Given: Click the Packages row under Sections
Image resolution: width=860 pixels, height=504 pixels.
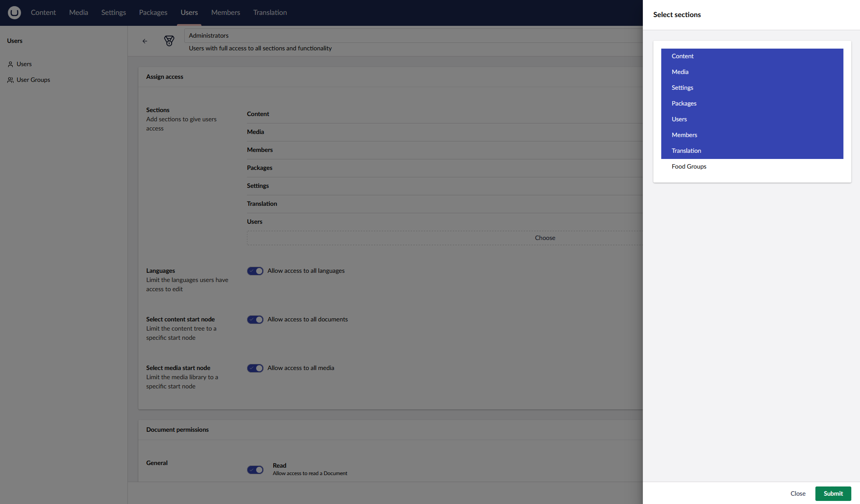Looking at the screenshot, I should 444,168.
